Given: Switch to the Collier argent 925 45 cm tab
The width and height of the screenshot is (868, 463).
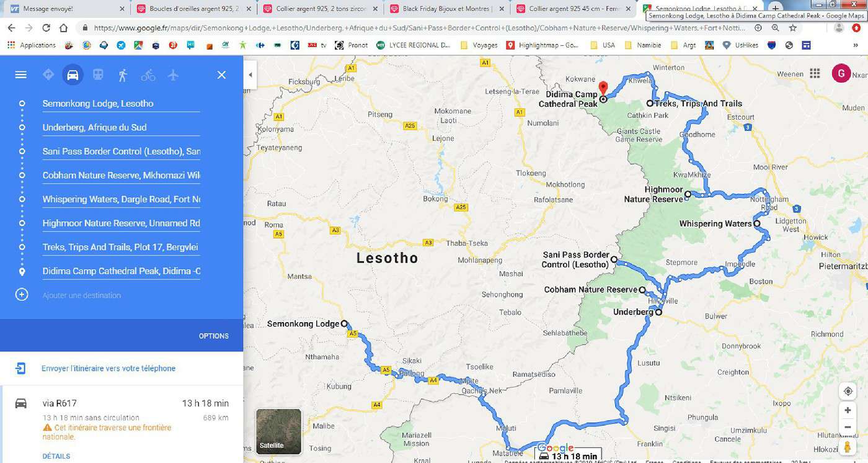Looking at the screenshot, I should pos(574,9).
